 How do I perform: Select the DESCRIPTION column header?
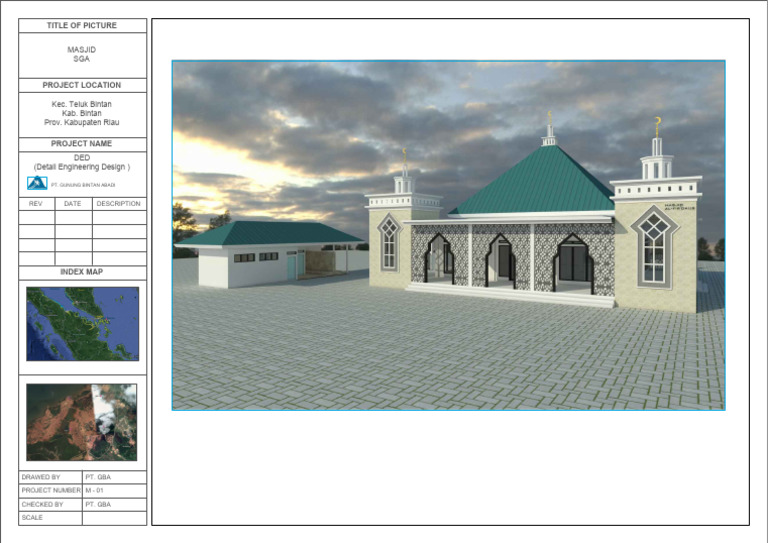tap(119, 204)
